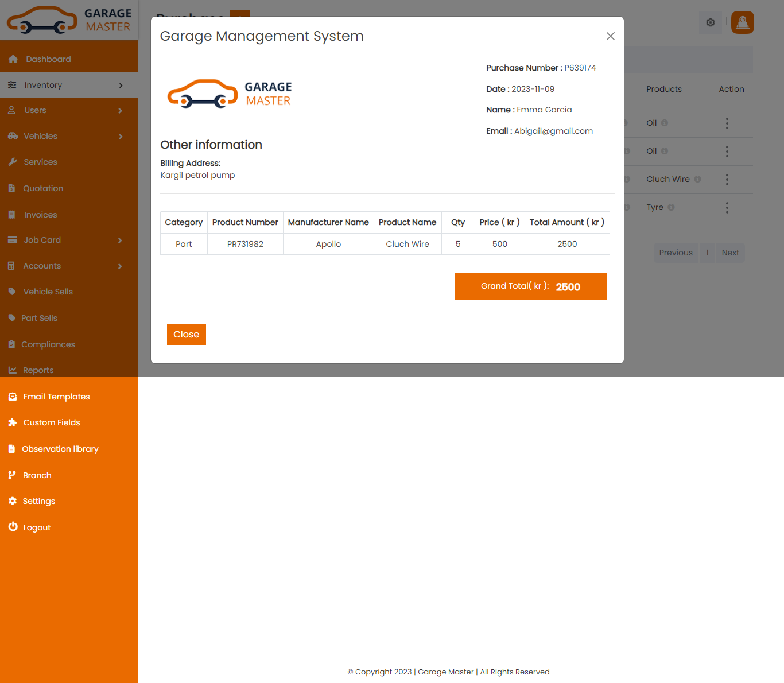Close the modal with the X button

click(611, 36)
